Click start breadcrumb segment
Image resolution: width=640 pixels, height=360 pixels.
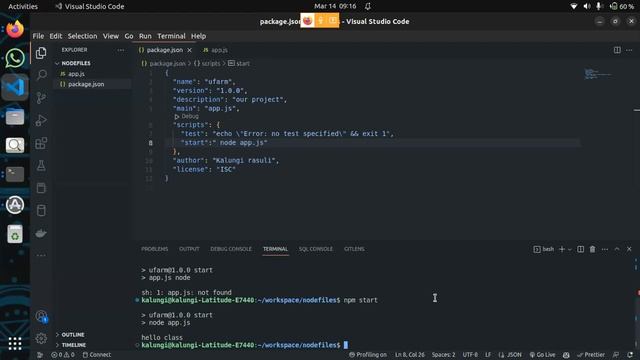tap(239, 63)
